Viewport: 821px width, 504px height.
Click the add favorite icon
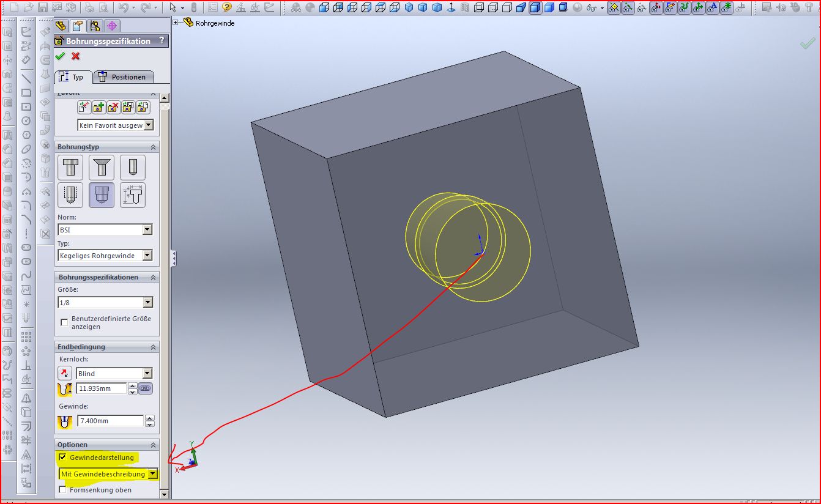coord(98,108)
